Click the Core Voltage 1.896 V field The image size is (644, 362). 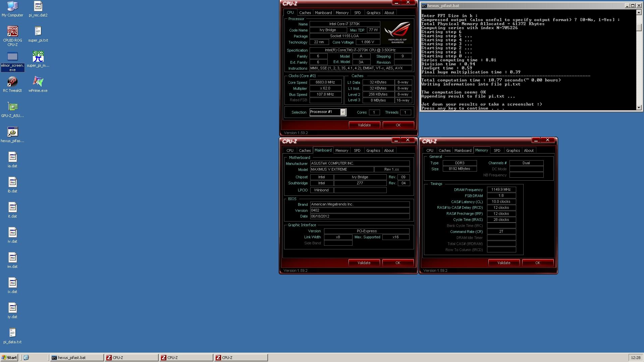(368, 42)
